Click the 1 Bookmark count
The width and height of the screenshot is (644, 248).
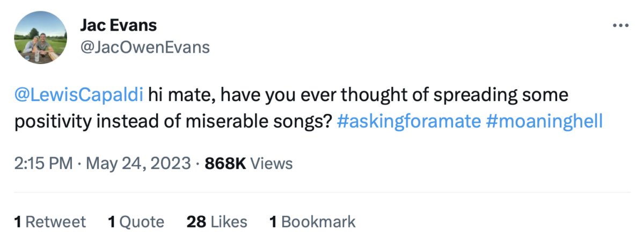pos(312,222)
